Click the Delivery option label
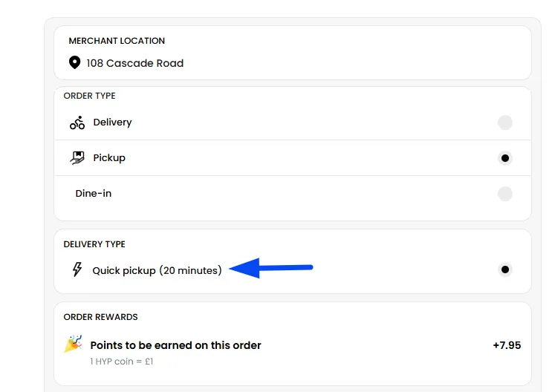The width and height of the screenshot is (555, 392). (x=112, y=122)
